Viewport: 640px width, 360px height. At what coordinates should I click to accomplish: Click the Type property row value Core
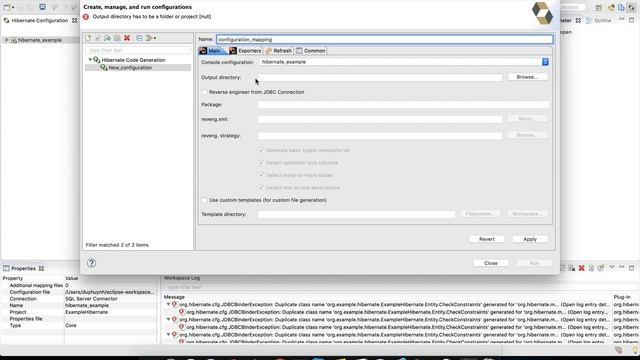(x=71, y=326)
